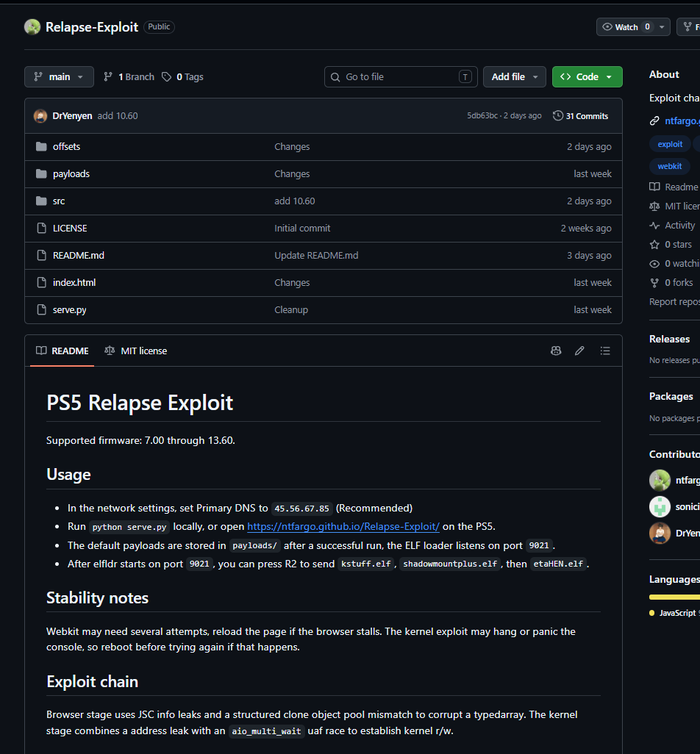
Task: Click the offsets folder icon
Action: point(41,147)
